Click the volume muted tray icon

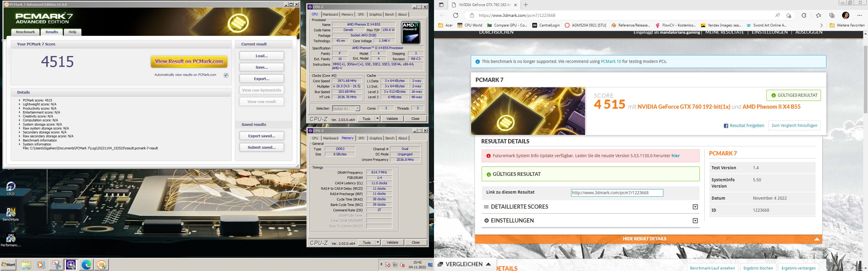click(x=402, y=265)
